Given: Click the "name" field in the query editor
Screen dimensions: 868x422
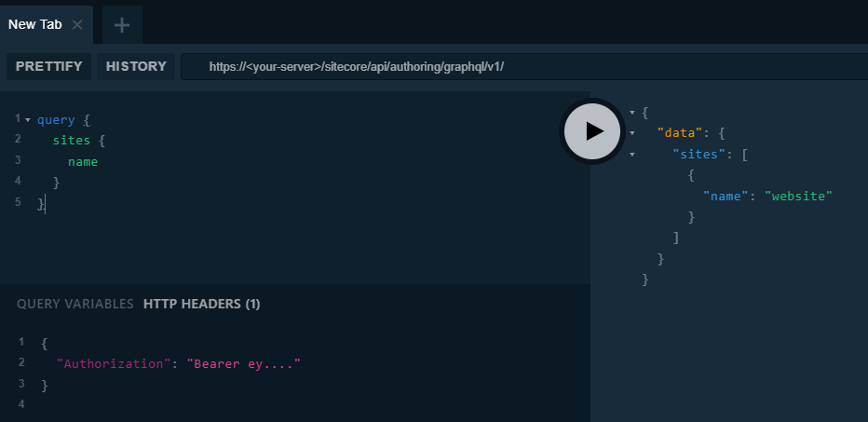Looking at the screenshot, I should click(x=83, y=162).
